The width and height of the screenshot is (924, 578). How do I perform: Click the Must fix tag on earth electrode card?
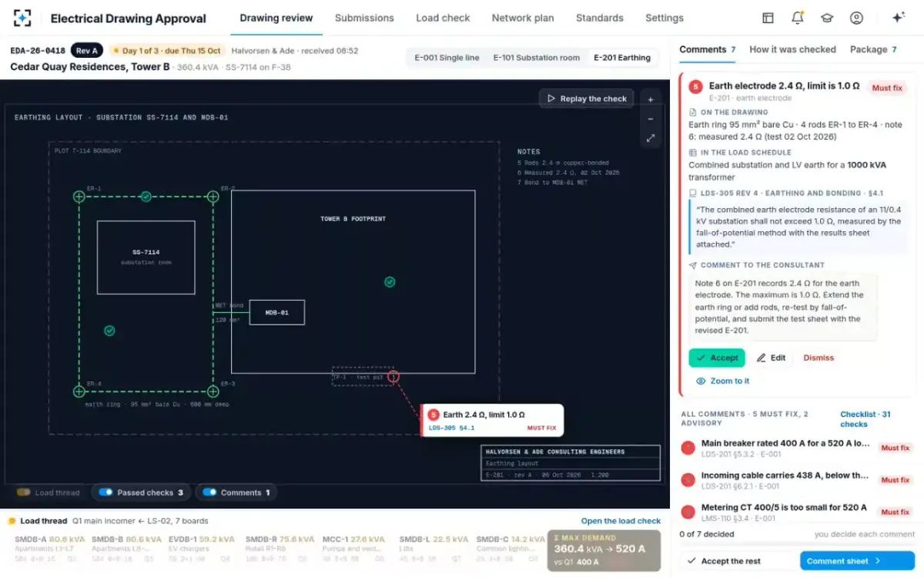click(x=887, y=88)
